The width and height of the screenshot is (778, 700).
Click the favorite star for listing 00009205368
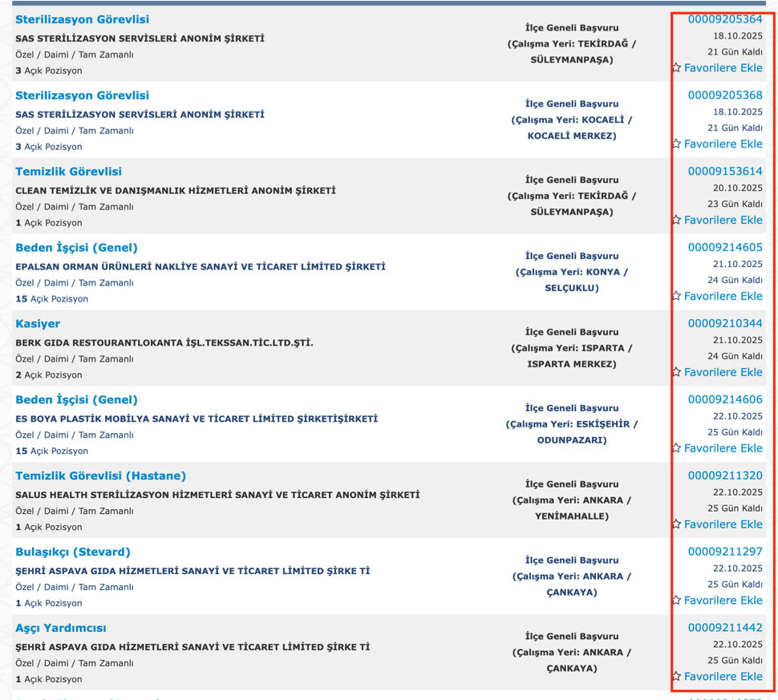[x=677, y=144]
